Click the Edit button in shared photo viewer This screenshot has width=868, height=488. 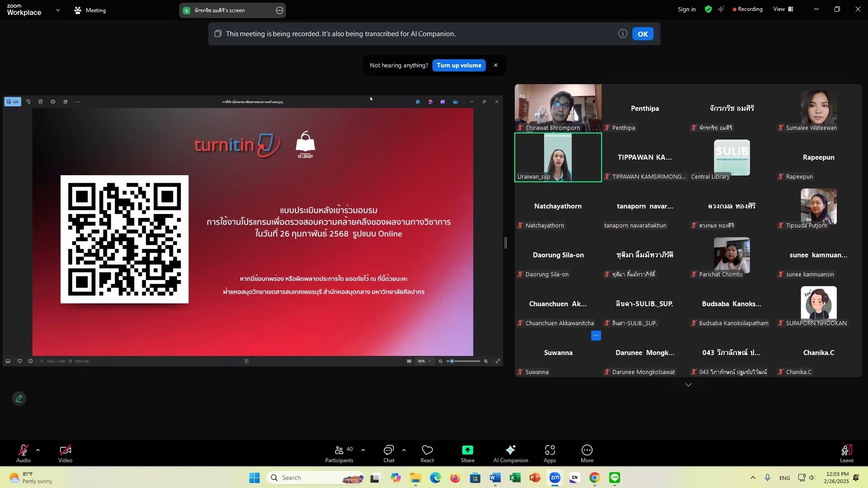[x=13, y=102]
